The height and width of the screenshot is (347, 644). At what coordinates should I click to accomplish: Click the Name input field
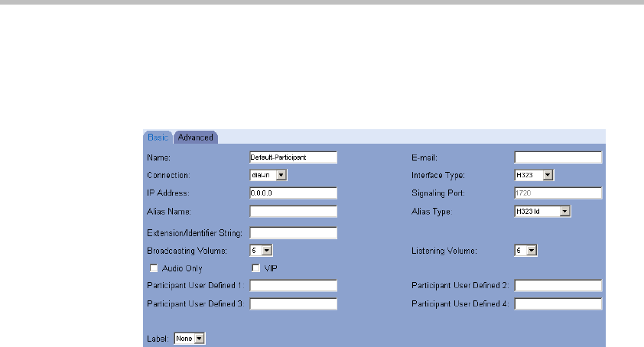point(293,157)
